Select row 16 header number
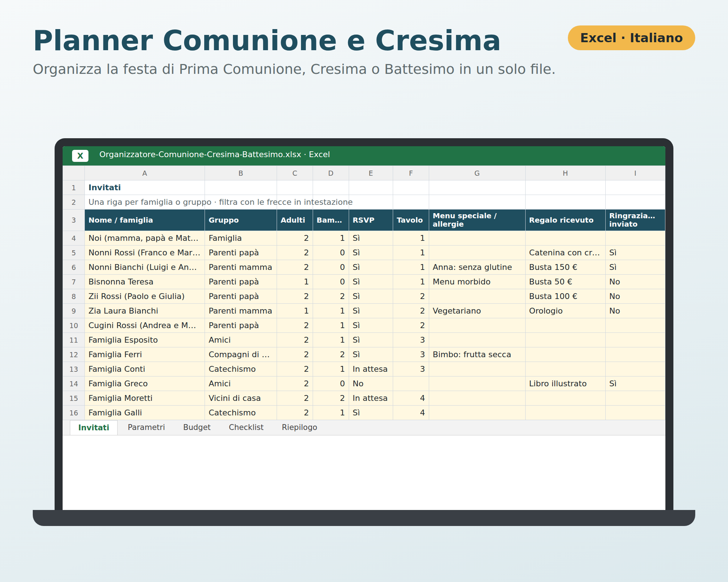Image resolution: width=728 pixels, height=582 pixels. click(x=74, y=413)
